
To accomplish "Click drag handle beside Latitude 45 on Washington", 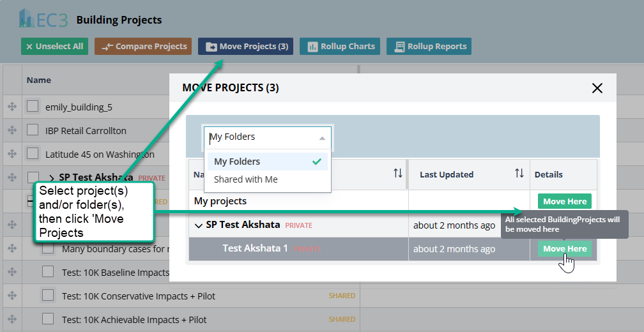I will 12,154.
